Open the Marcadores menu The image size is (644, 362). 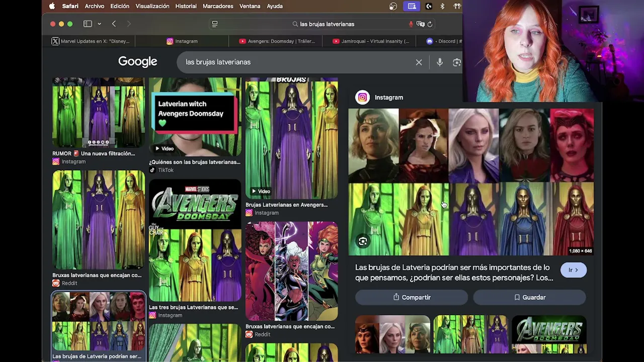click(x=218, y=6)
